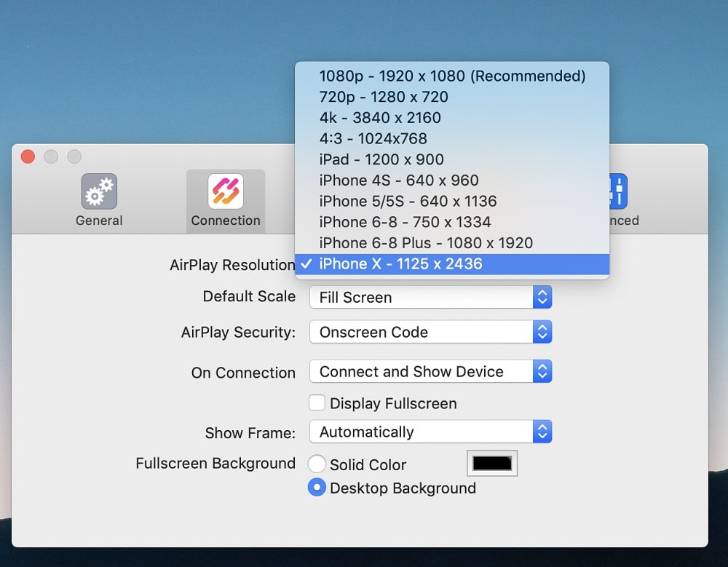
Task: Select the Connection tab icon
Action: tap(226, 192)
